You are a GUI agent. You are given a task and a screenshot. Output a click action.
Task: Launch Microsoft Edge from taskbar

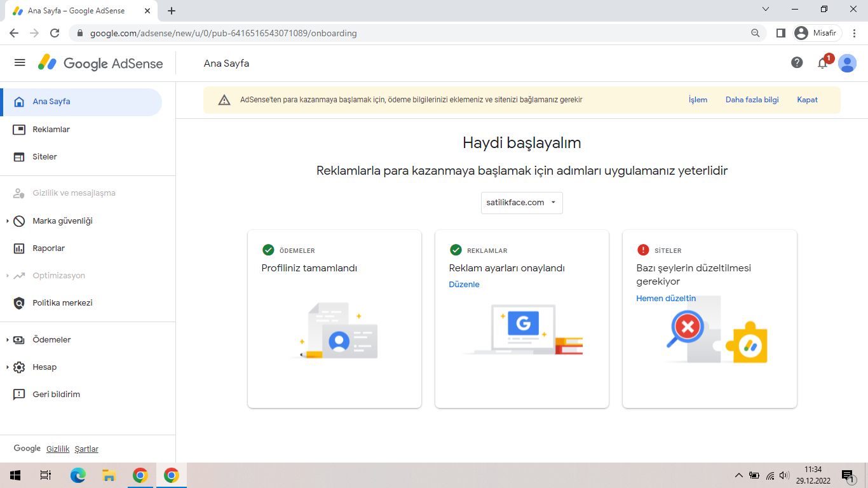[x=78, y=475]
